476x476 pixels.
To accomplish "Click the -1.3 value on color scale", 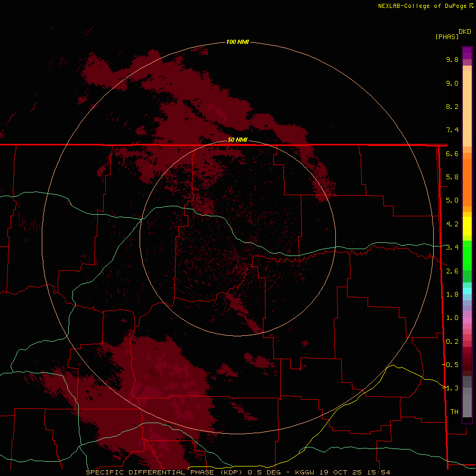I will (451, 388).
